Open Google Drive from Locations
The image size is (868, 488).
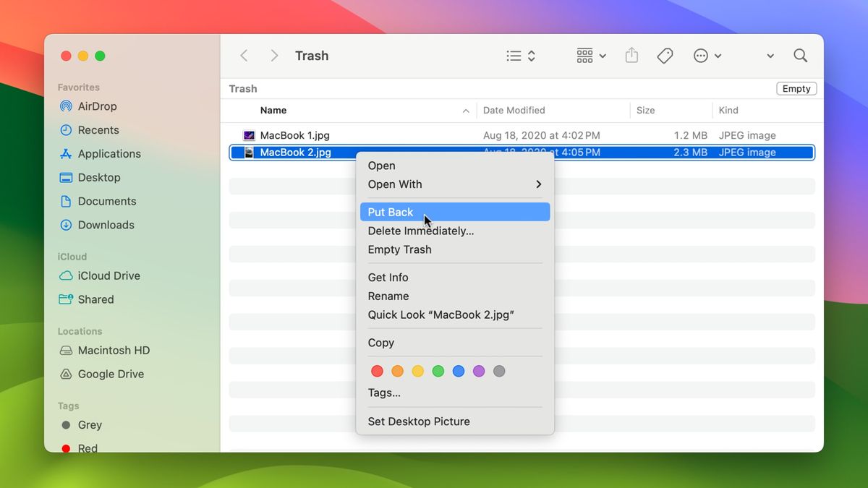pyautogui.click(x=112, y=374)
